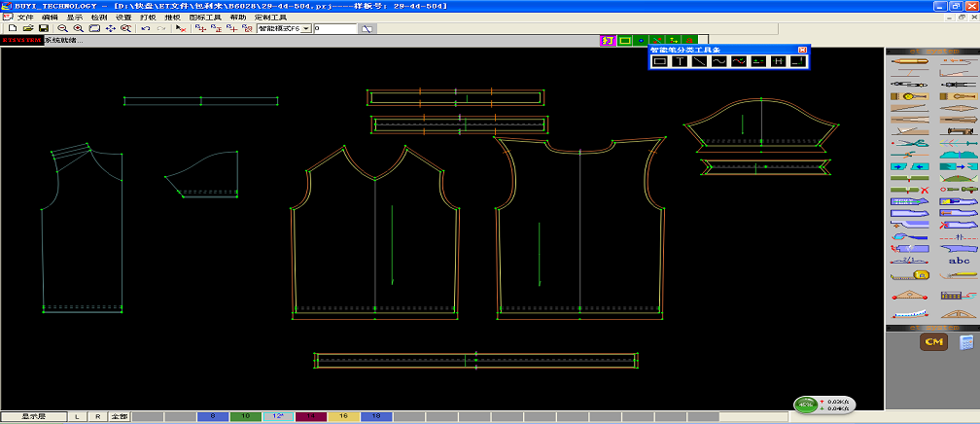
Task: Open the 检测 menu
Action: click(x=99, y=18)
